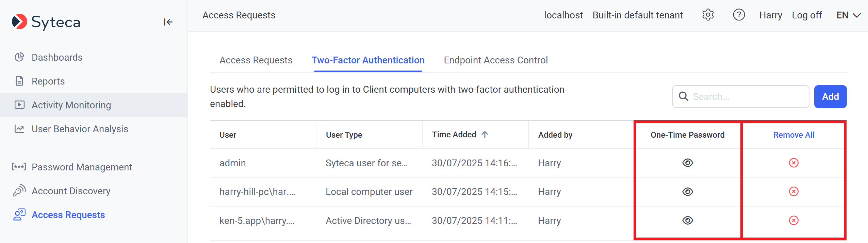Show one-time password for admin
Image resolution: width=868 pixels, height=243 pixels.
click(x=687, y=163)
